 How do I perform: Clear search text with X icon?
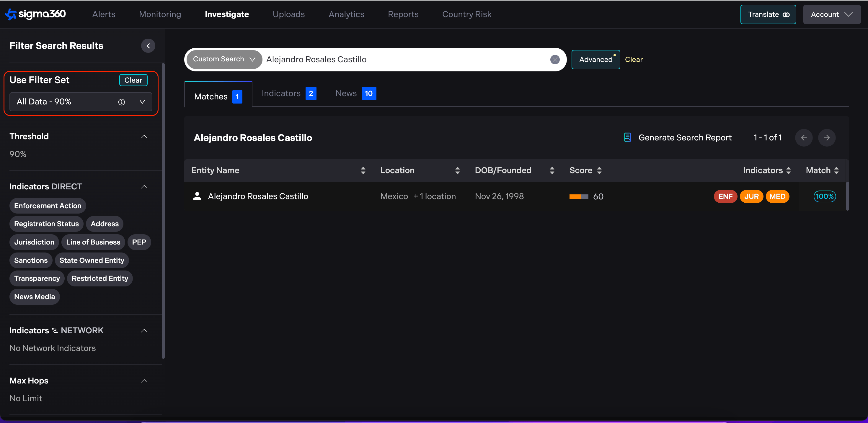(x=555, y=60)
